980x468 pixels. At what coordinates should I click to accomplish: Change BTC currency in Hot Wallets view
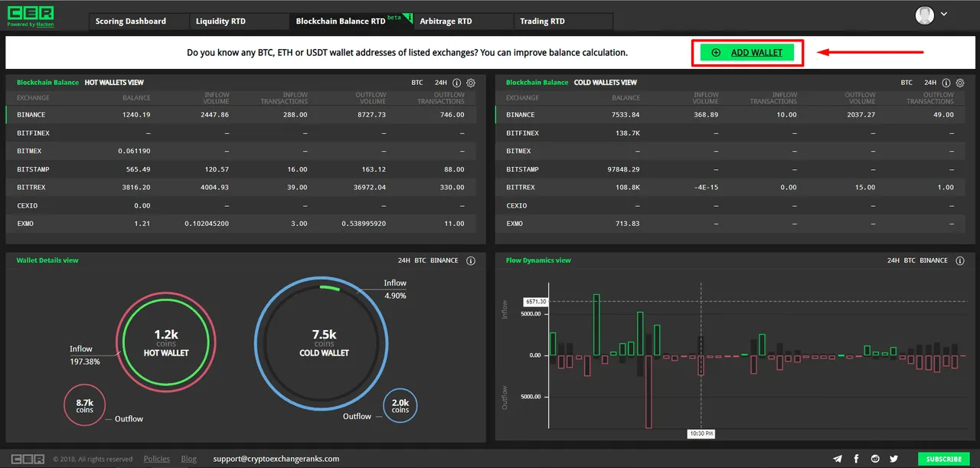(417, 83)
